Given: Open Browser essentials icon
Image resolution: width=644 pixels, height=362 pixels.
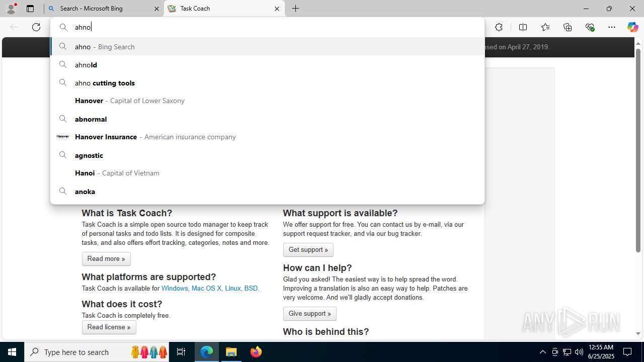Looking at the screenshot, I should [590, 27].
